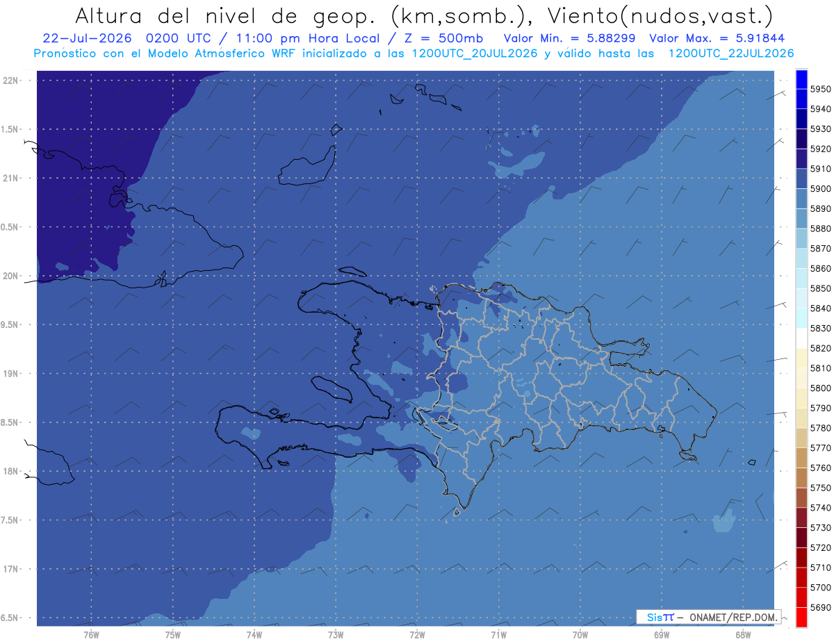This screenshot has width=834, height=644.
Task: Click the 20N latitude label
Action: (12, 276)
